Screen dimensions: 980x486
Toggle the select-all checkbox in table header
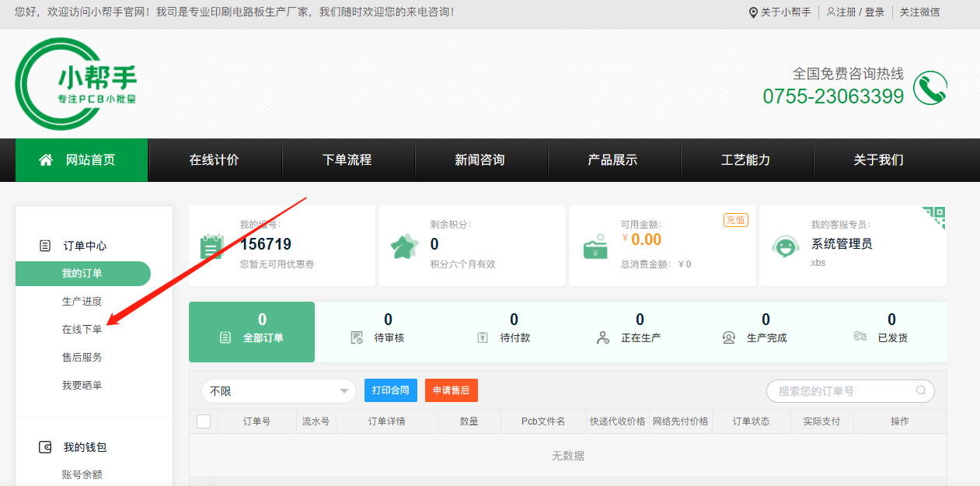(x=204, y=421)
